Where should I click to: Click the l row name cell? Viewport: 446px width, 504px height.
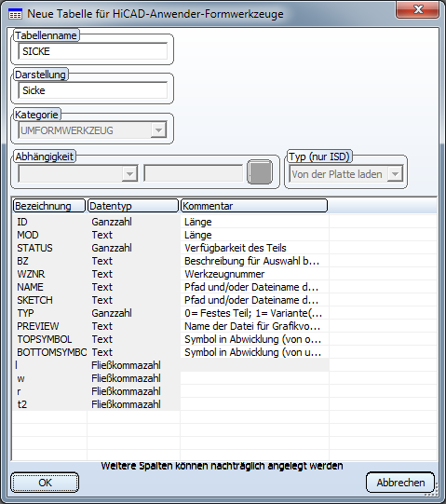[49, 365]
